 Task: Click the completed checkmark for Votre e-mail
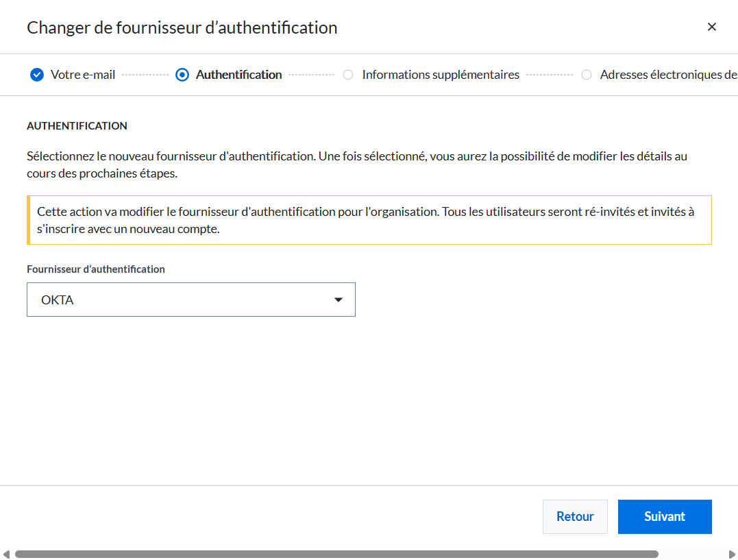pos(37,75)
